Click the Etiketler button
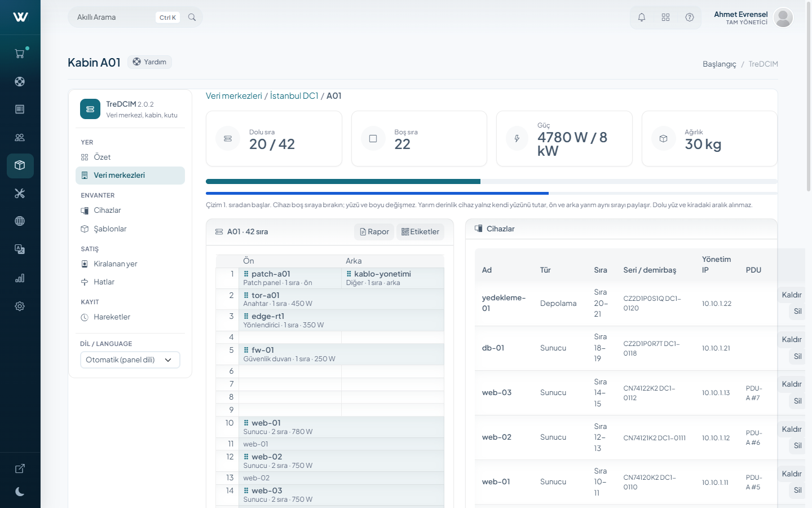Image resolution: width=812 pixels, height=508 pixels. (x=420, y=232)
